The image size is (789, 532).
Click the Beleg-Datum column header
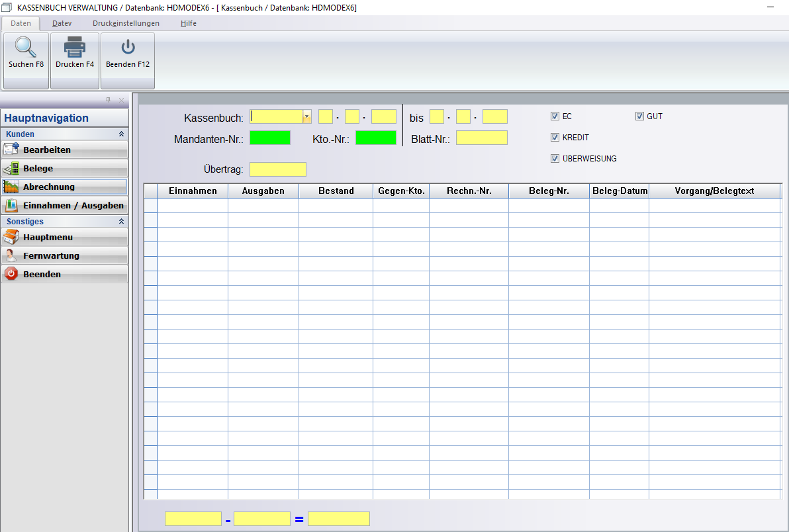620,191
